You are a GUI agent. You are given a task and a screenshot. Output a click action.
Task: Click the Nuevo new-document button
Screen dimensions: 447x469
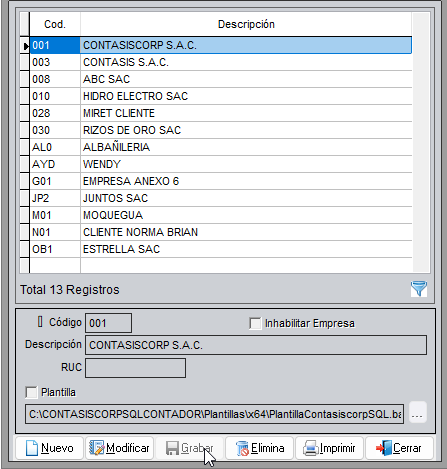pyautogui.click(x=49, y=448)
